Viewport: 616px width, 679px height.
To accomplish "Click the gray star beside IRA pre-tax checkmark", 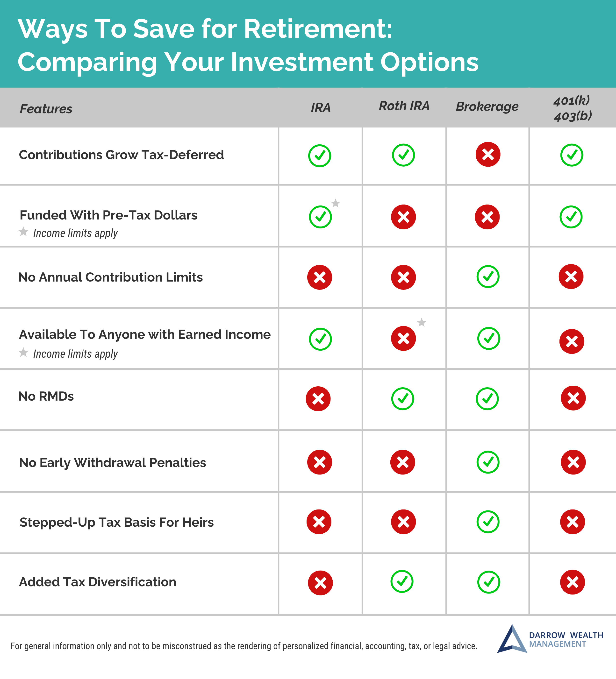I will [335, 203].
